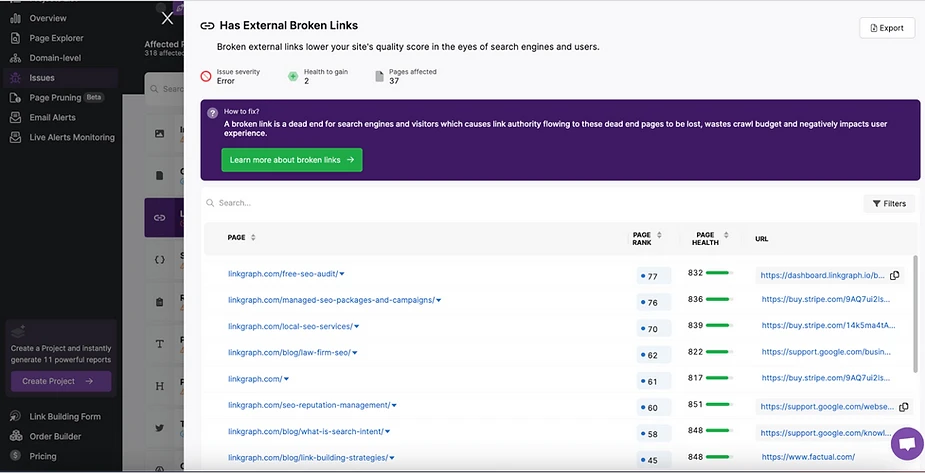This screenshot has width=925, height=473.
Task: Open dashboard.linkgraph.io broken URL
Action: tap(823, 275)
